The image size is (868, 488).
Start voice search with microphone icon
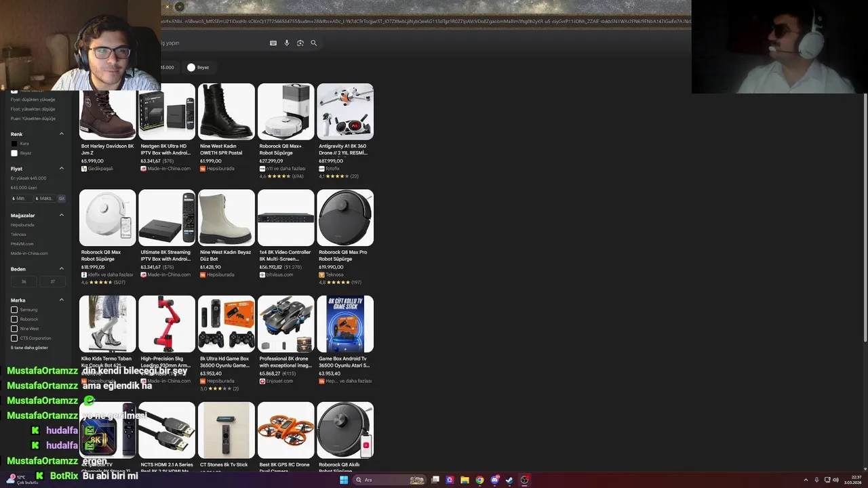(287, 43)
